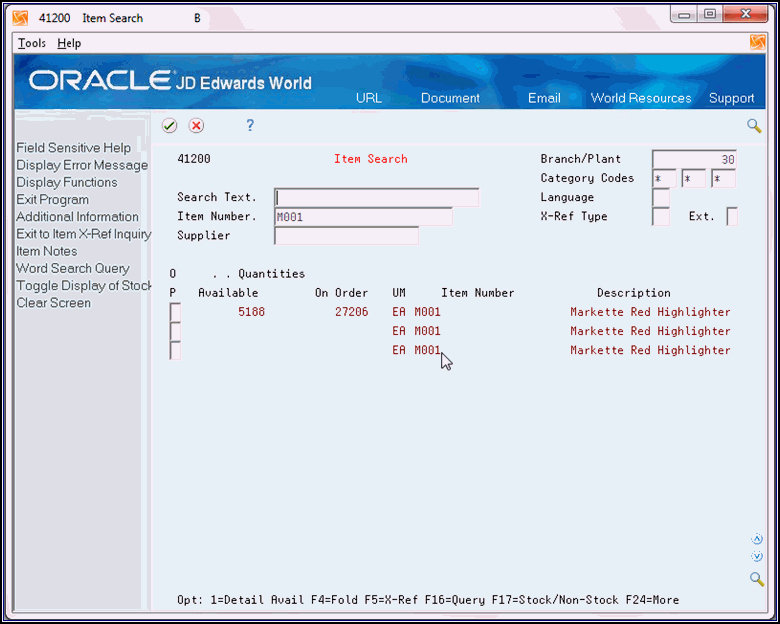Select Toggle Display of Stock option
Image resolution: width=780 pixels, height=624 pixels.
[84, 286]
